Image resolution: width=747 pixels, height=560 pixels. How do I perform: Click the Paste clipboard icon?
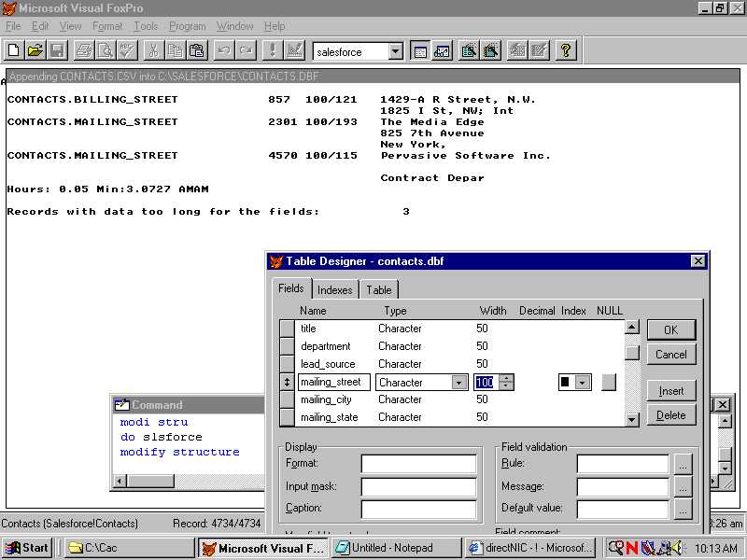point(197,50)
